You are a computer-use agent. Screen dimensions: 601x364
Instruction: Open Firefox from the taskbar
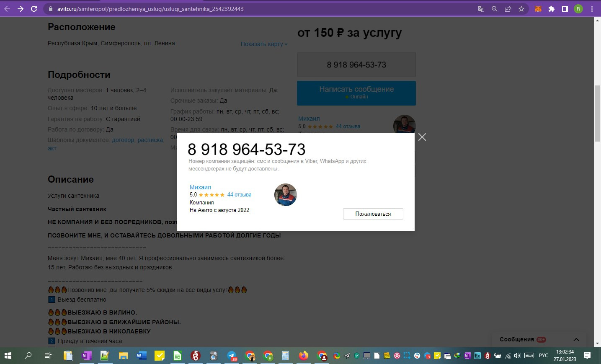tap(304, 356)
